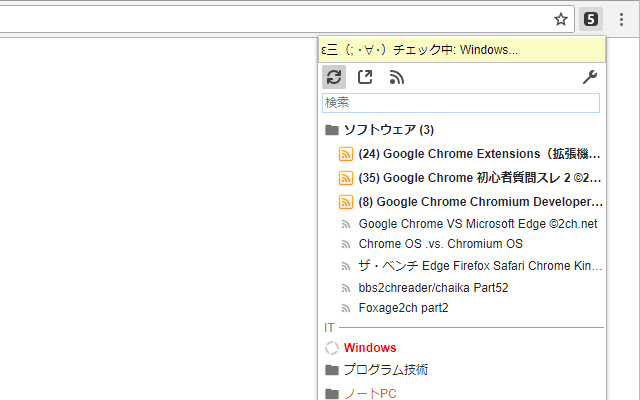Click gray feed icon beside bbs2chreader/chaika Part52

[x=346, y=289]
